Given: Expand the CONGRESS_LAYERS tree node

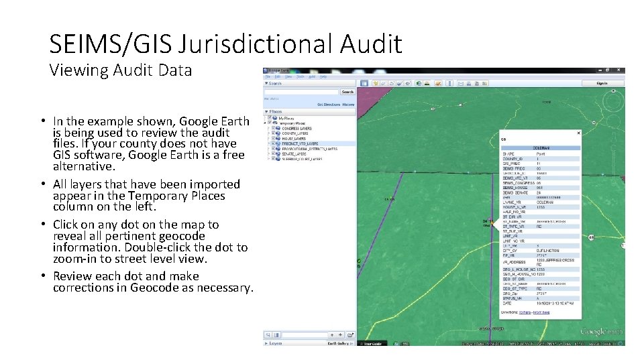Looking at the screenshot, I should click(268, 128).
